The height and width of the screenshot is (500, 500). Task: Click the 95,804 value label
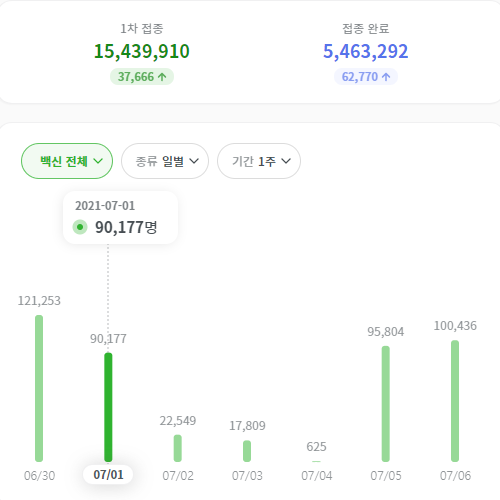pyautogui.click(x=386, y=332)
